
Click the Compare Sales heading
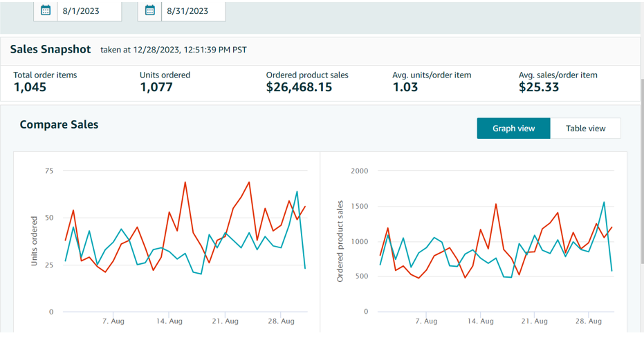[x=59, y=125]
